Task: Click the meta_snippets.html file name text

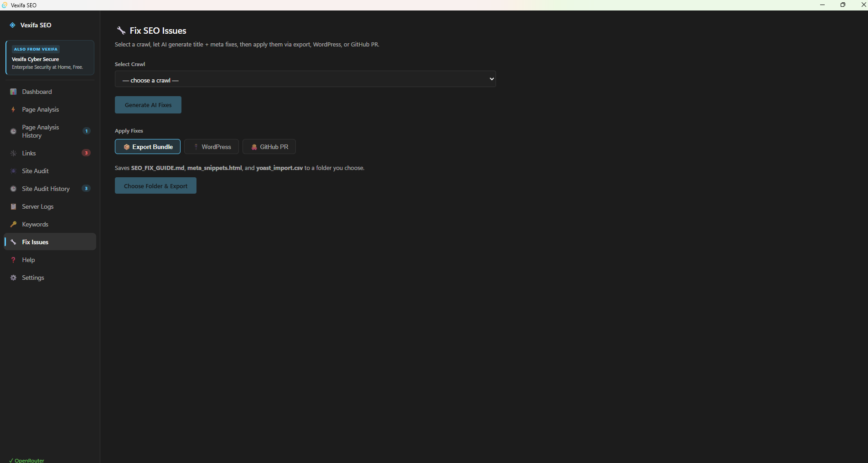Action: 215,168
